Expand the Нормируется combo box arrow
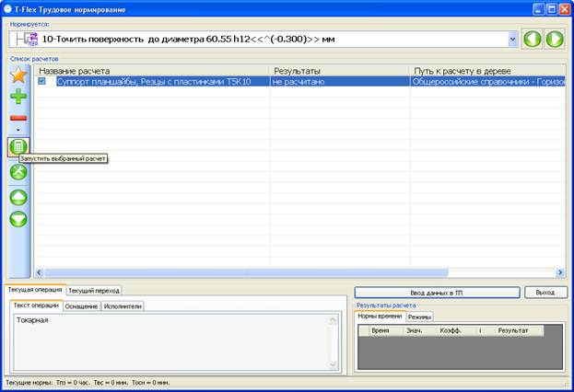This screenshot has width=574, height=392. click(513, 39)
